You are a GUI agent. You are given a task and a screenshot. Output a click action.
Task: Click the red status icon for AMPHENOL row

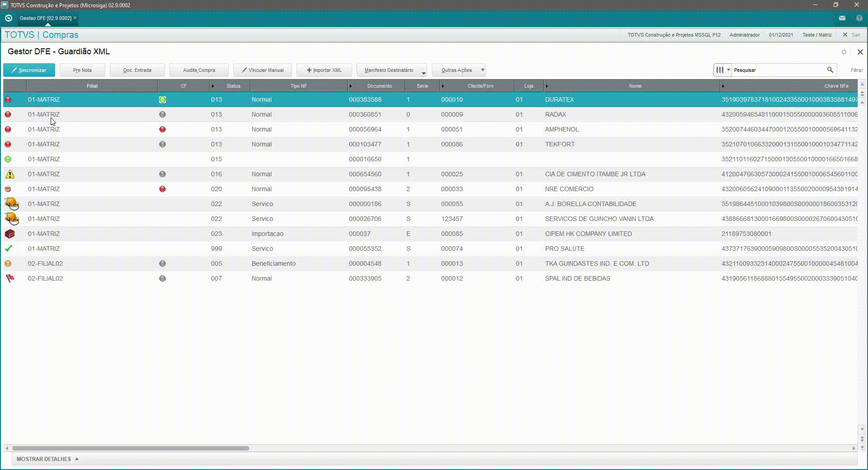(x=8, y=129)
